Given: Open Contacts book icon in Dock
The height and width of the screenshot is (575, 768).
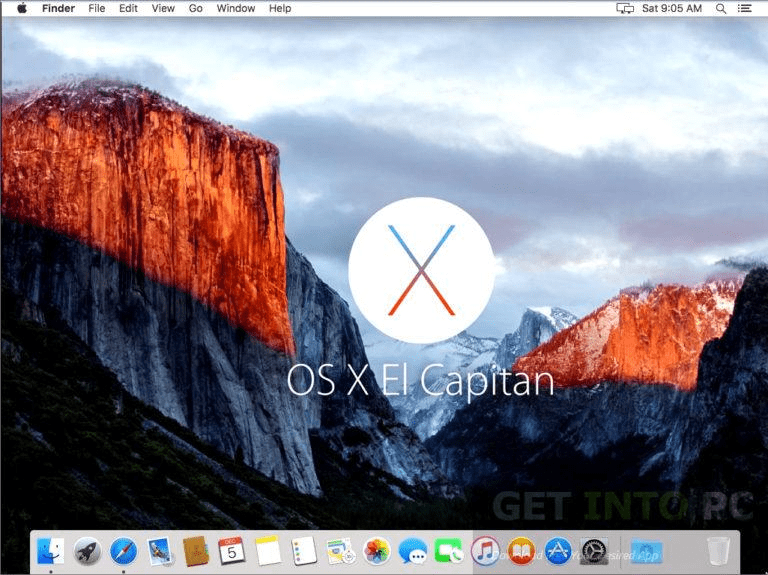Looking at the screenshot, I should [195, 551].
